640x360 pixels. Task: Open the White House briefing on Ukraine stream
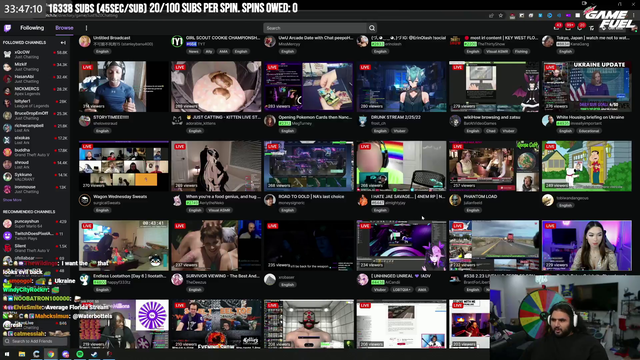point(590,117)
